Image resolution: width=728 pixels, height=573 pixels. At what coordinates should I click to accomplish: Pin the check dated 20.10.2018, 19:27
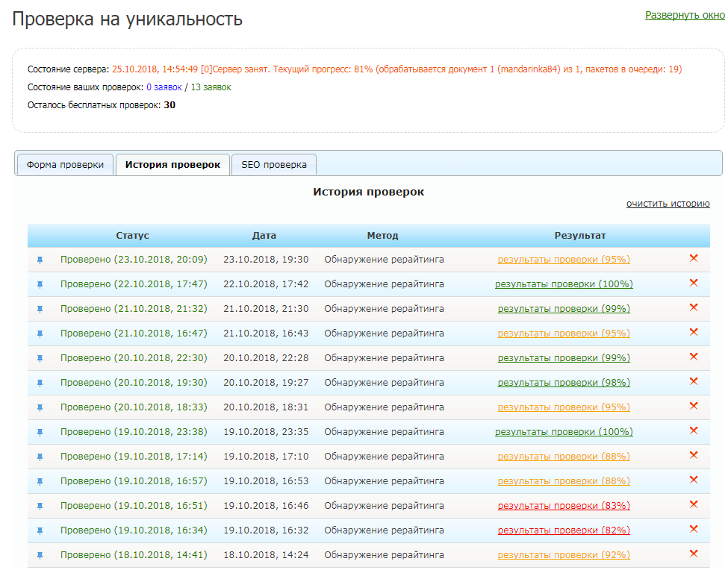[x=40, y=383]
